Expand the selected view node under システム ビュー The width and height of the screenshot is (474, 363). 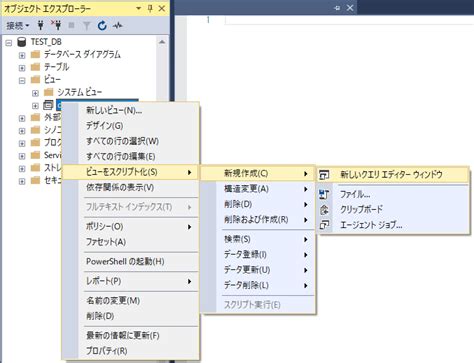point(35,106)
